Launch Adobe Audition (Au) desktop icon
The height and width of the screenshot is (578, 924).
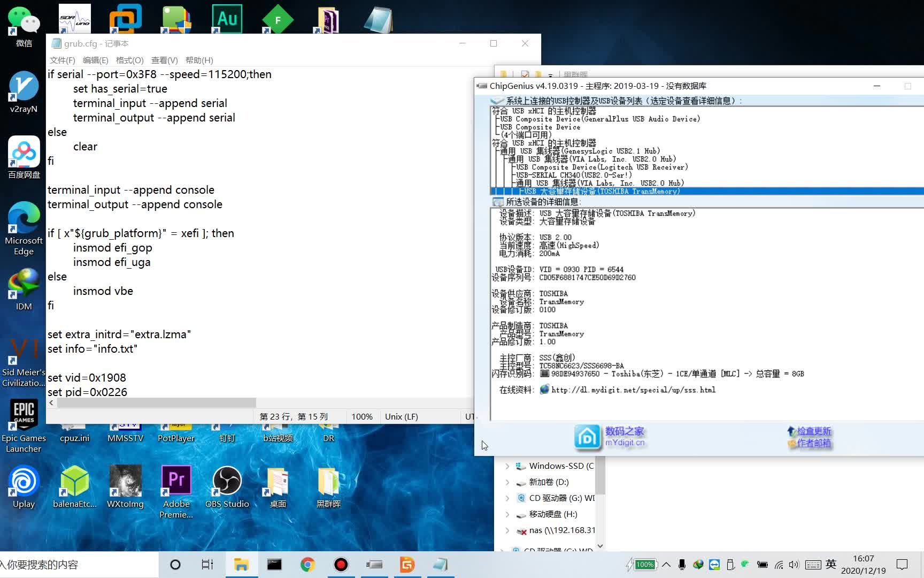click(x=227, y=19)
